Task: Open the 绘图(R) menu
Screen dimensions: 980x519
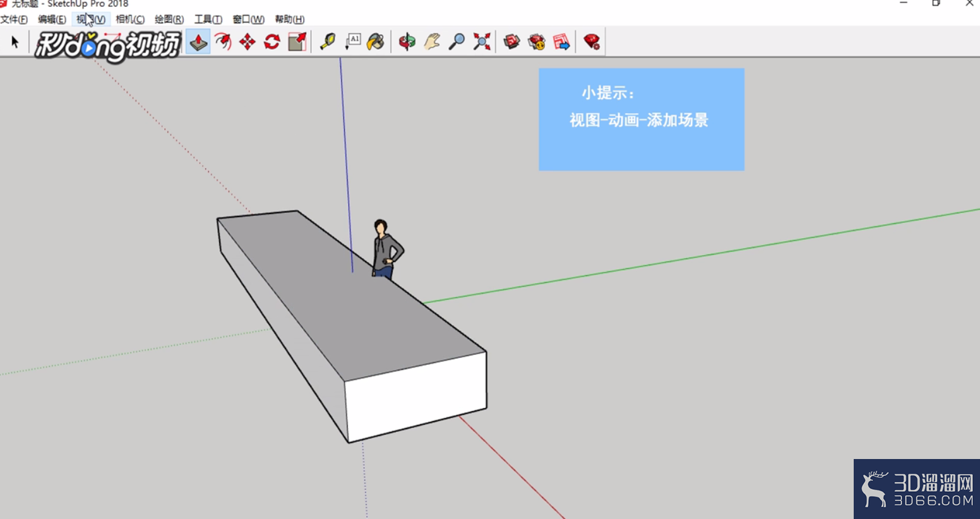Action: (169, 20)
